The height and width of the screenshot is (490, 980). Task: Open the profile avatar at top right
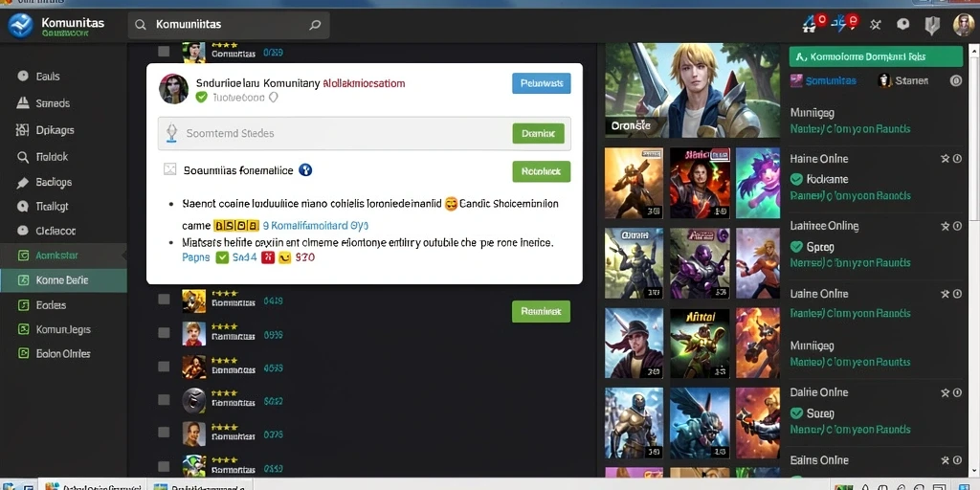coord(963,24)
